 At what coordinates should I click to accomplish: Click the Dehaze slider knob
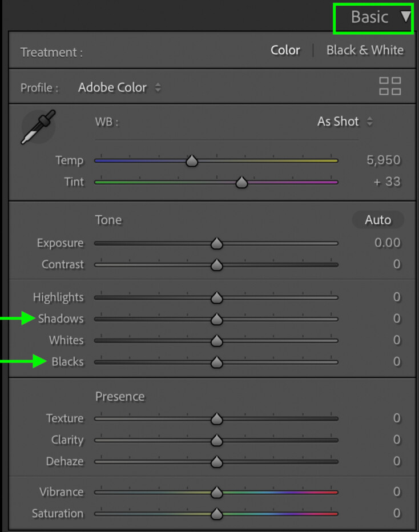(x=217, y=461)
